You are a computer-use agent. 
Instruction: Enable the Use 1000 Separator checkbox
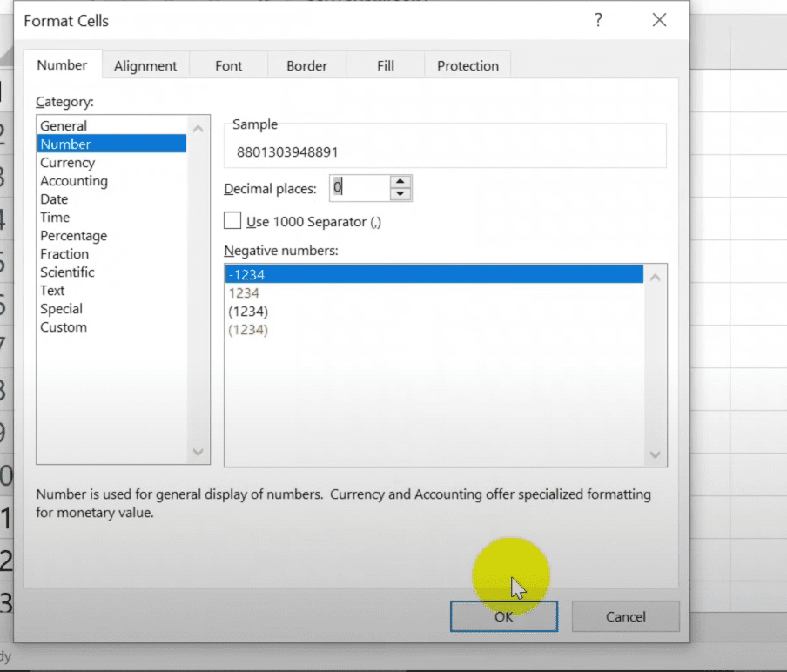coord(232,221)
